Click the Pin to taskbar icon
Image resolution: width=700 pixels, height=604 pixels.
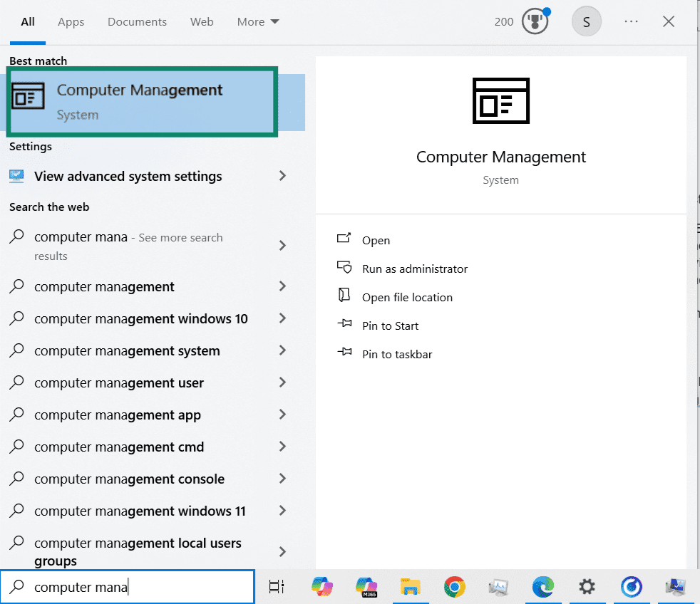click(345, 354)
